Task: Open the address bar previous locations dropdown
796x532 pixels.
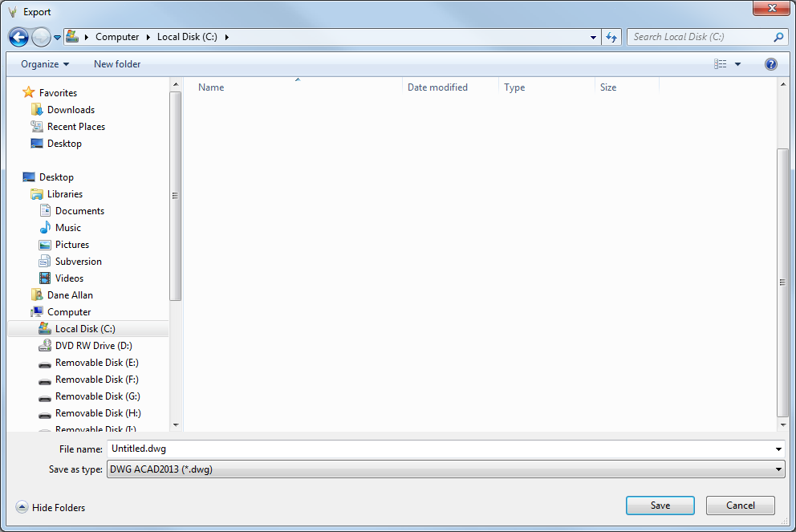Action: [593, 37]
